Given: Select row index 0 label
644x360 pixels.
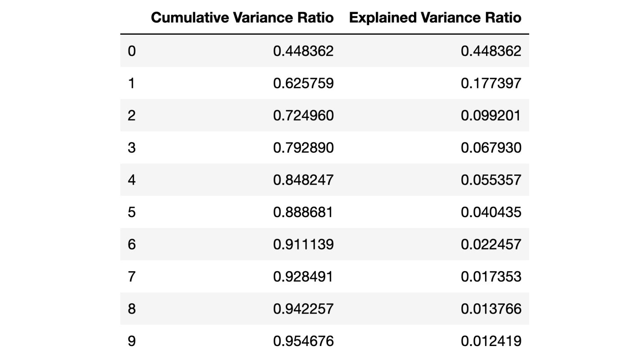Looking at the screenshot, I should tap(131, 51).
